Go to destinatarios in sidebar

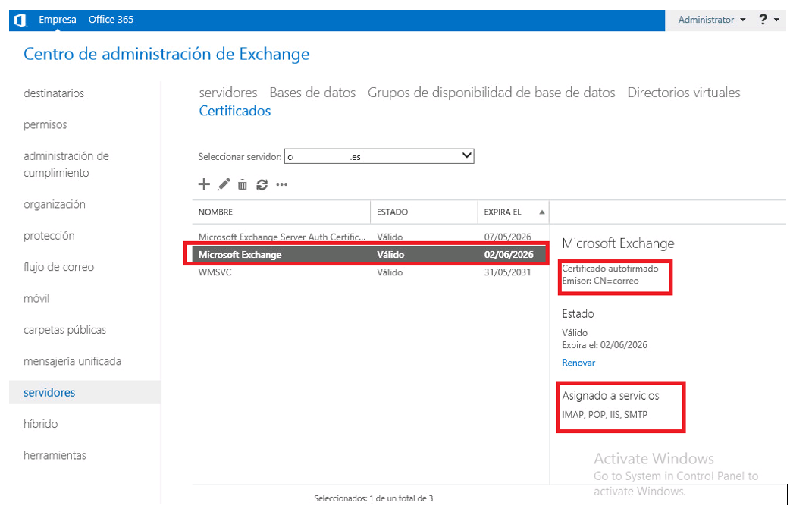(54, 93)
